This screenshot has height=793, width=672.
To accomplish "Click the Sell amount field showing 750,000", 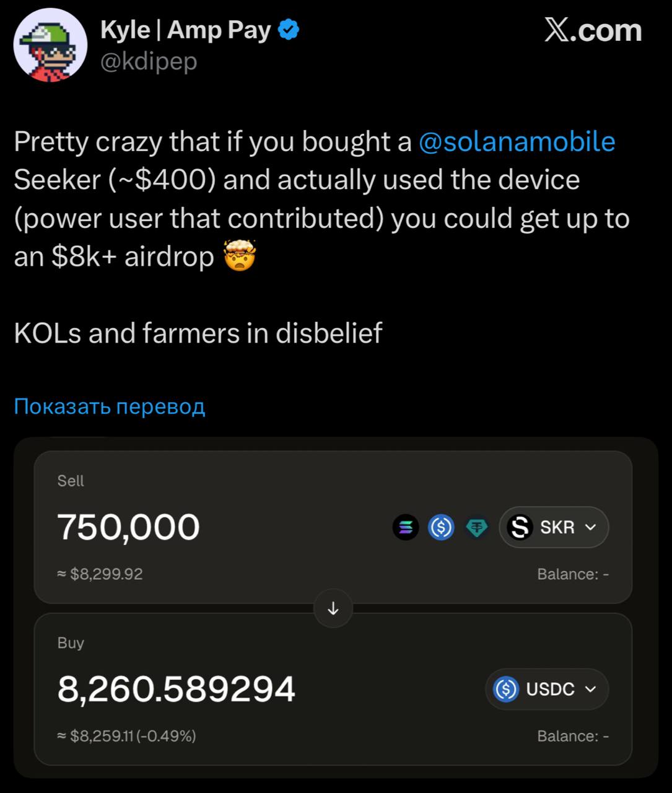I will coord(129,527).
